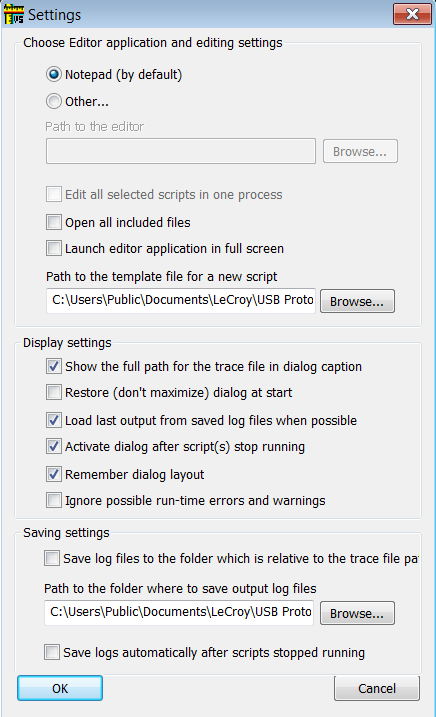This screenshot has height=717, width=436.
Task: Uncheck Activate dialog after script(s) stop running
Action: pyautogui.click(x=54, y=446)
